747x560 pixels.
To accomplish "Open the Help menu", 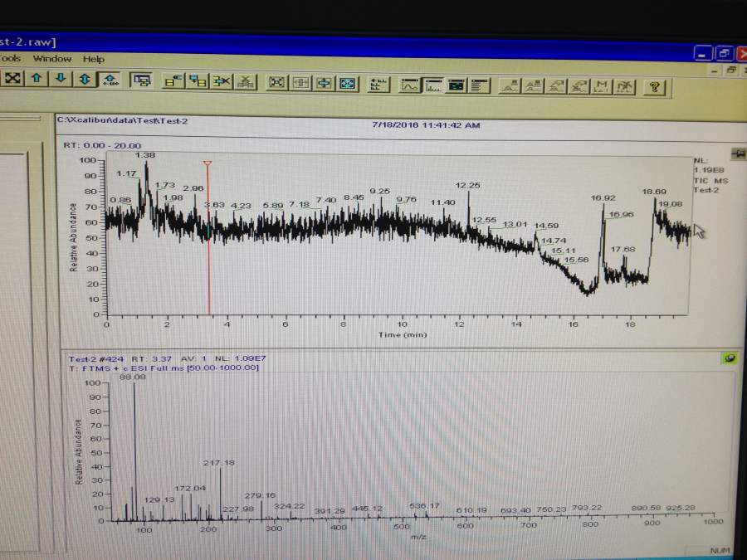I will (93, 59).
